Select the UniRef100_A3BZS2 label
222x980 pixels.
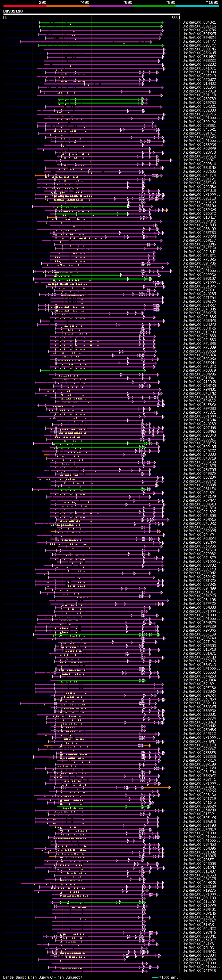click(199, 60)
